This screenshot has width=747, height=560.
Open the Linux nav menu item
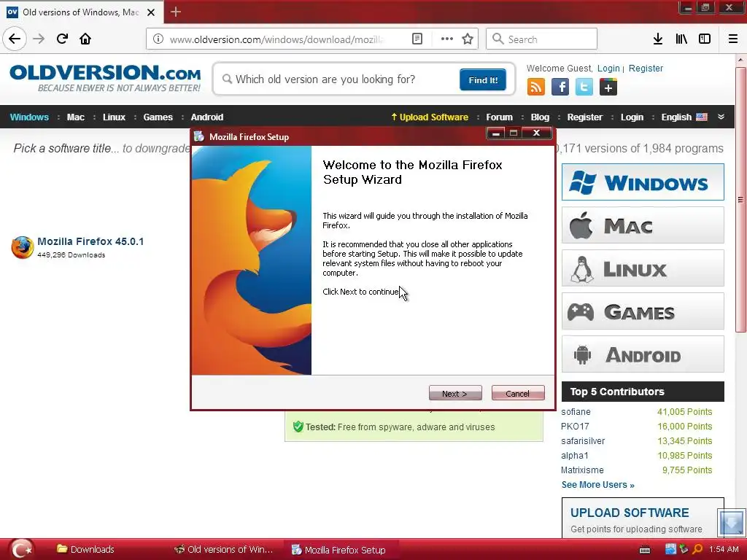[114, 117]
